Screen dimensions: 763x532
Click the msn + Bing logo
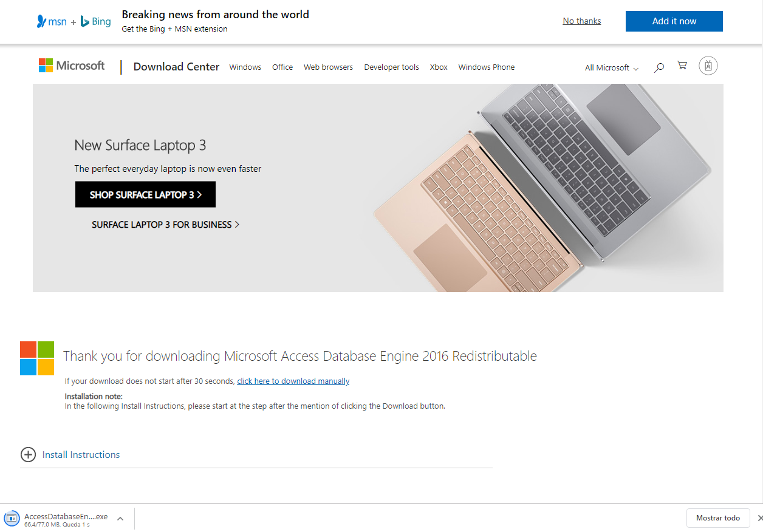coord(74,22)
